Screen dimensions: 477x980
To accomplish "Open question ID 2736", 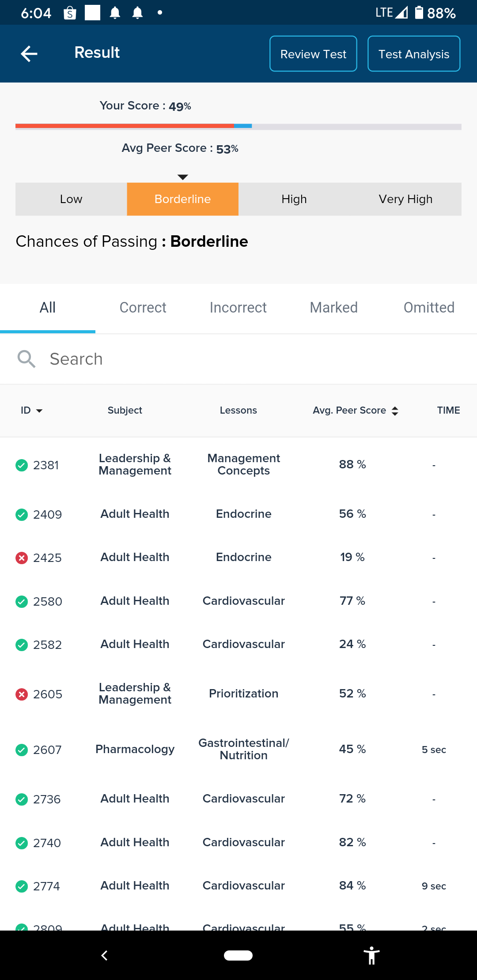I will [47, 799].
